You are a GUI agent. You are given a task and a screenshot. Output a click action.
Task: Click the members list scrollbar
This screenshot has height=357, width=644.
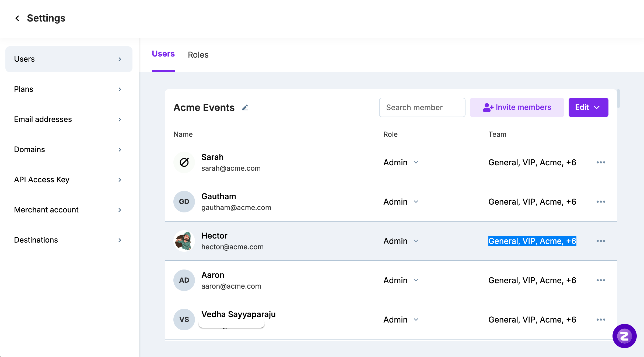pyautogui.click(x=618, y=99)
